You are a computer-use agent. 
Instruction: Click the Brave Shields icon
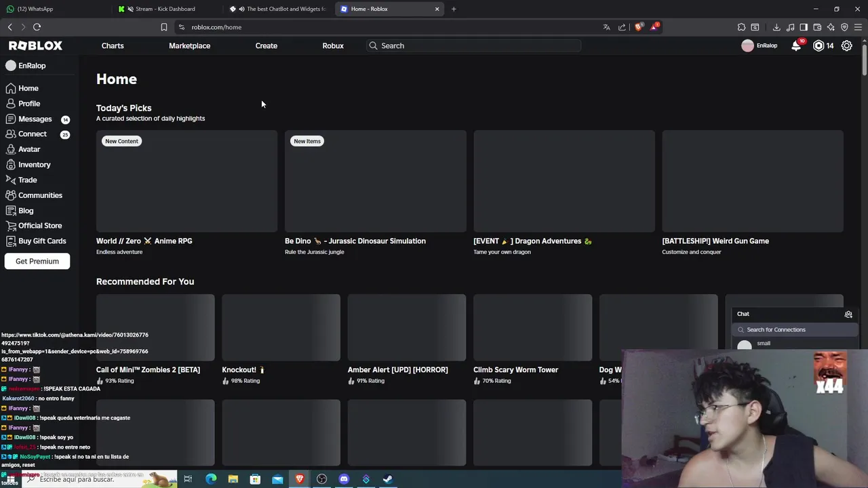click(x=638, y=27)
